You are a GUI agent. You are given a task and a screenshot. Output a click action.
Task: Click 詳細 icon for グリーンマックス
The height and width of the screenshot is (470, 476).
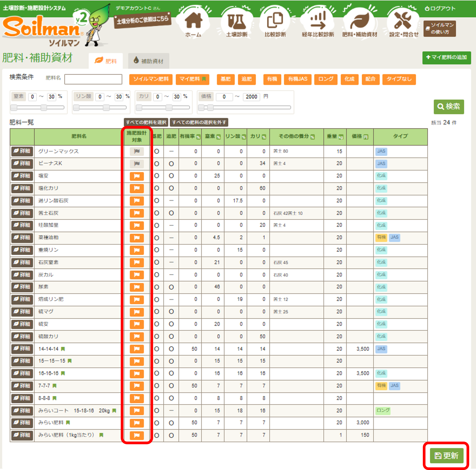(x=22, y=151)
